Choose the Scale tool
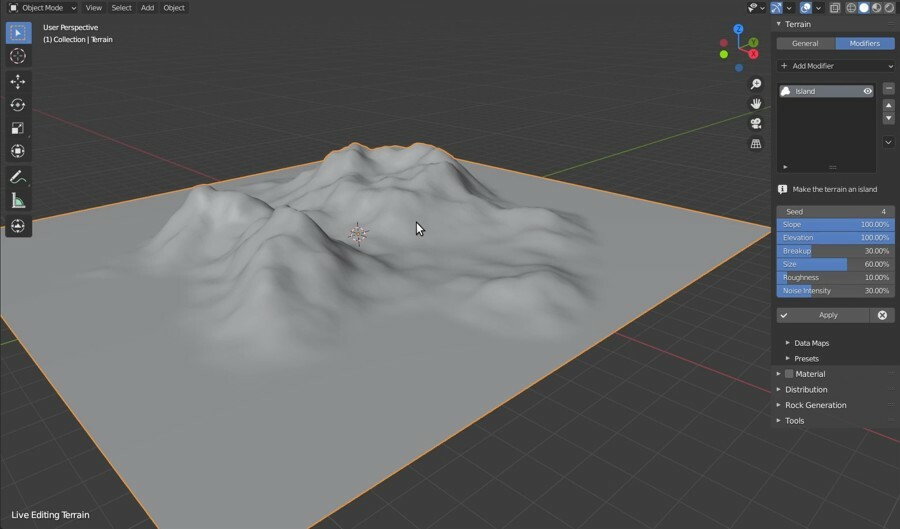The height and width of the screenshot is (529, 900). tap(18, 128)
